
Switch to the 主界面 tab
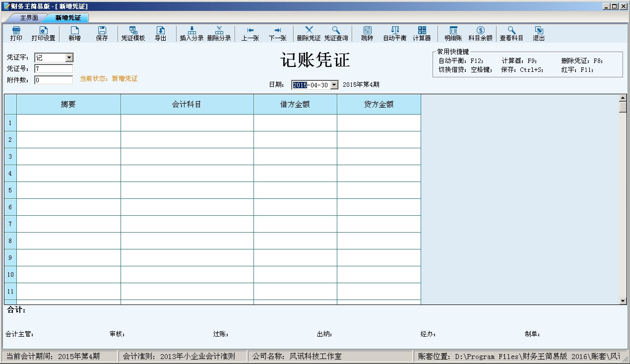coord(29,18)
